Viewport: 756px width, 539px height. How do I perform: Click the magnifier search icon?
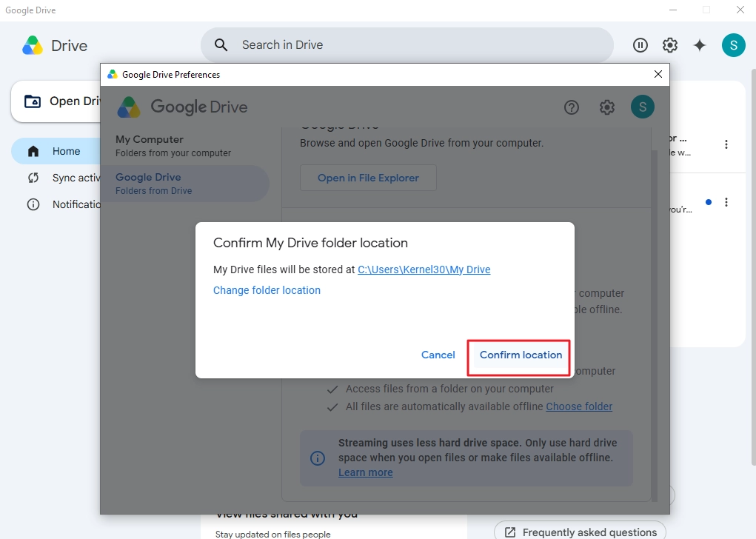(221, 45)
